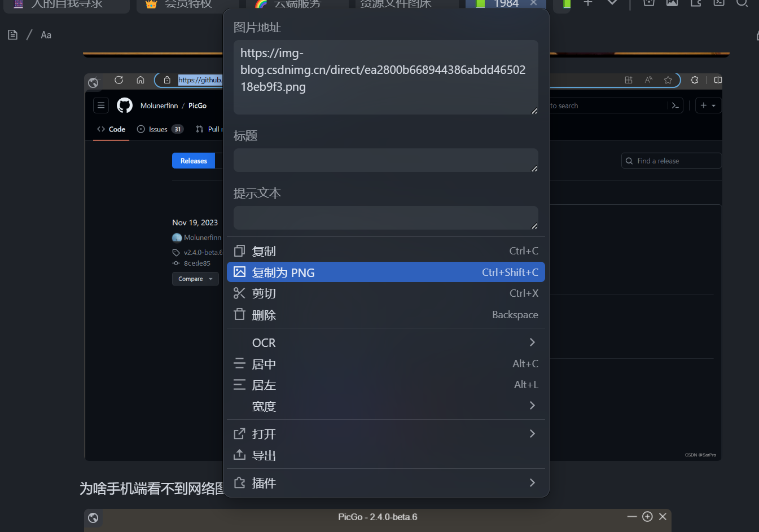Select the Code tab in the GitHub screenshot
This screenshot has width=759, height=532.
tap(111, 129)
